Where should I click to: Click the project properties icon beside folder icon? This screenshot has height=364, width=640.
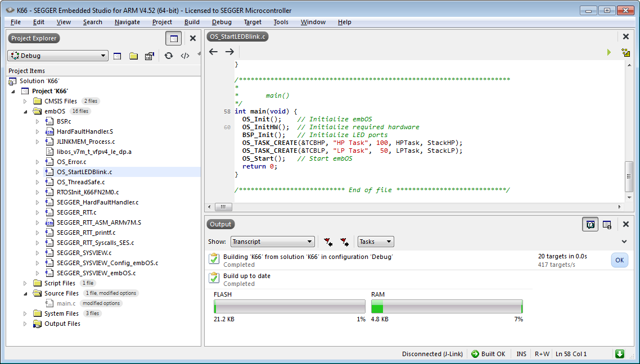(x=149, y=56)
